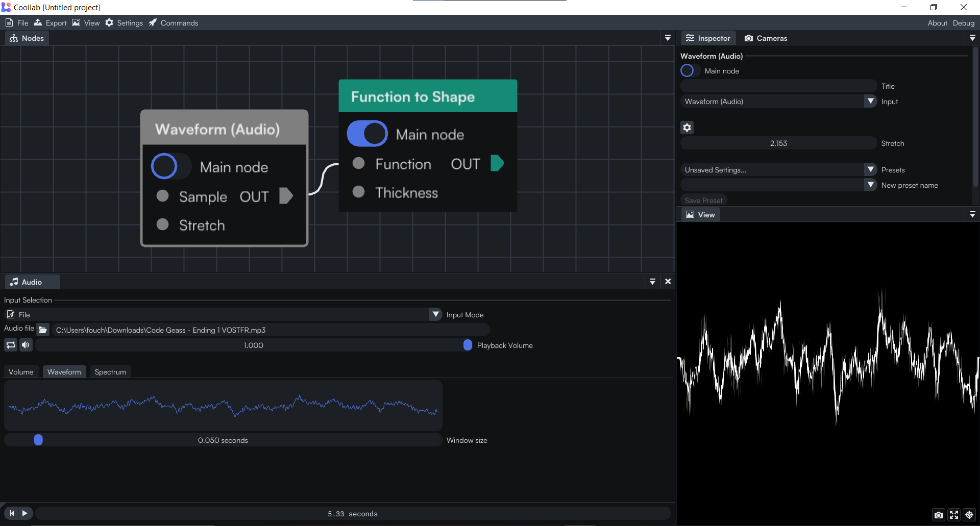Toggle audio loop icon
980x526 pixels.
[x=11, y=345]
